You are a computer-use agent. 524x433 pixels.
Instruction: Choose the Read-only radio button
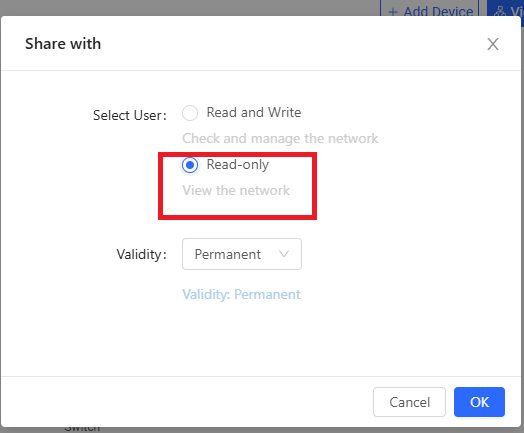pyautogui.click(x=190, y=165)
